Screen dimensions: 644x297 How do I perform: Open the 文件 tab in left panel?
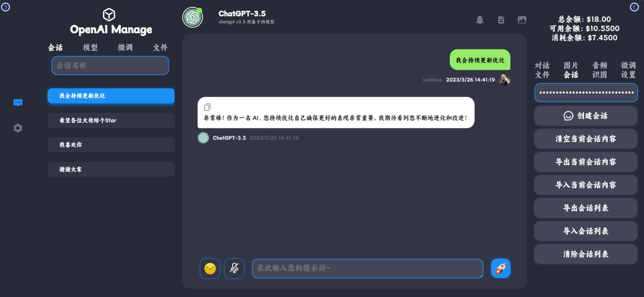[x=160, y=47]
